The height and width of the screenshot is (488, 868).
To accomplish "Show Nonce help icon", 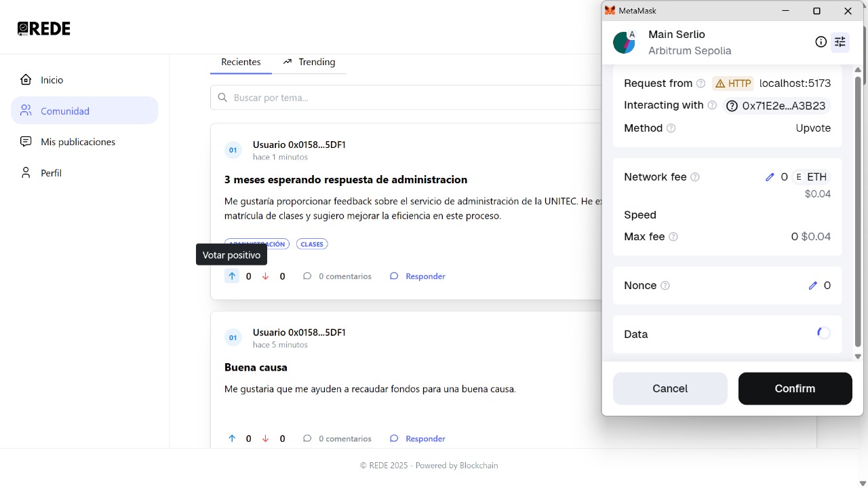I will point(665,286).
